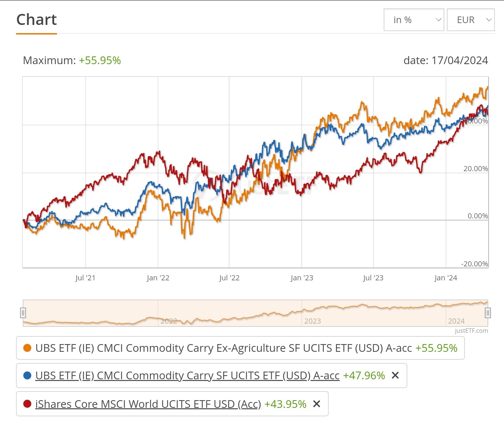Grab the right handle of the range navigator
The width and height of the screenshot is (504, 424).
(488, 313)
